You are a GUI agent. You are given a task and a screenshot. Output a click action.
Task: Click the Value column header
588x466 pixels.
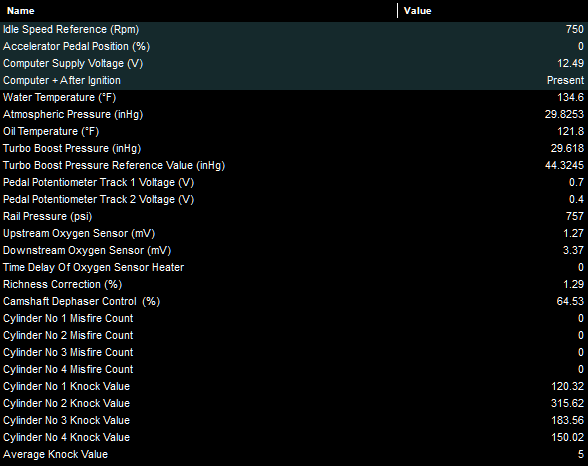[493, 10]
